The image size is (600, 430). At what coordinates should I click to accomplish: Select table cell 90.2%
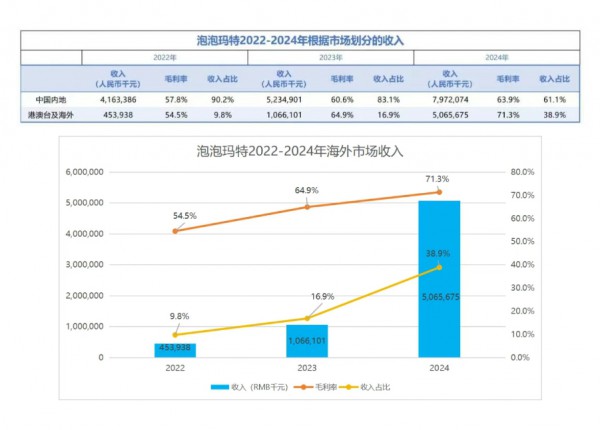point(222,100)
